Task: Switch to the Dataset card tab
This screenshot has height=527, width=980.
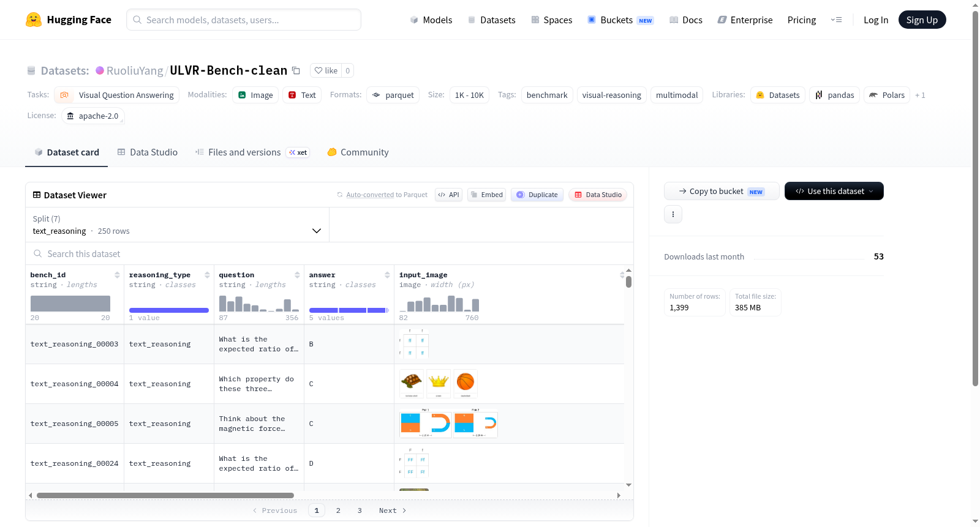Action: [x=67, y=152]
